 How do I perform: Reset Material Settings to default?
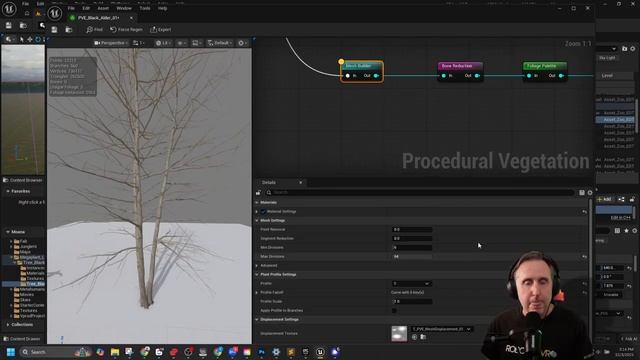pyautogui.click(x=584, y=211)
